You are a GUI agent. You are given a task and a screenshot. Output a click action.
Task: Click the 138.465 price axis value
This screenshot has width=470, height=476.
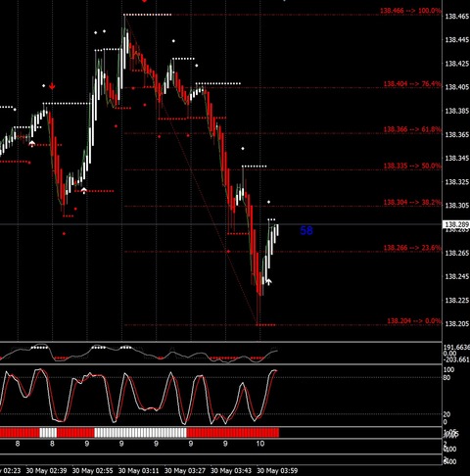457,17
